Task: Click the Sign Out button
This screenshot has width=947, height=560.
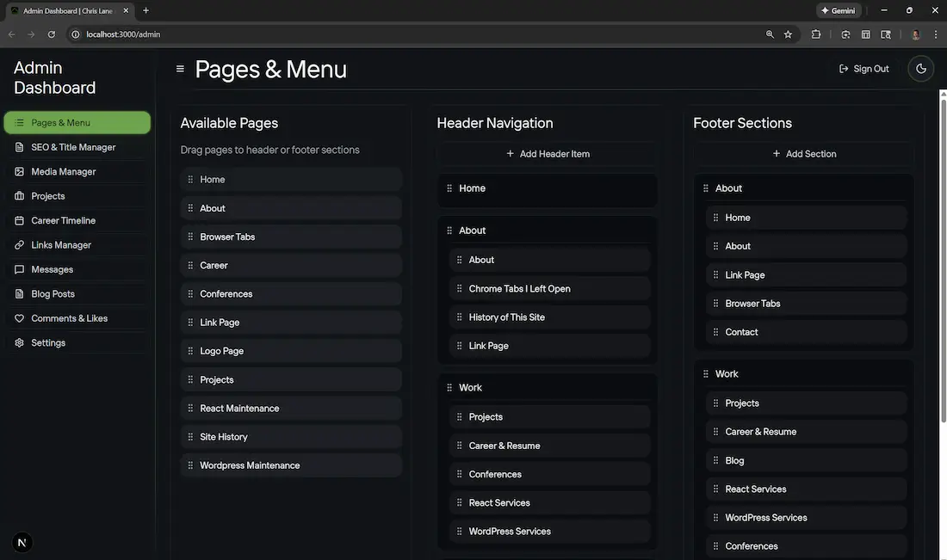Action: click(x=864, y=69)
